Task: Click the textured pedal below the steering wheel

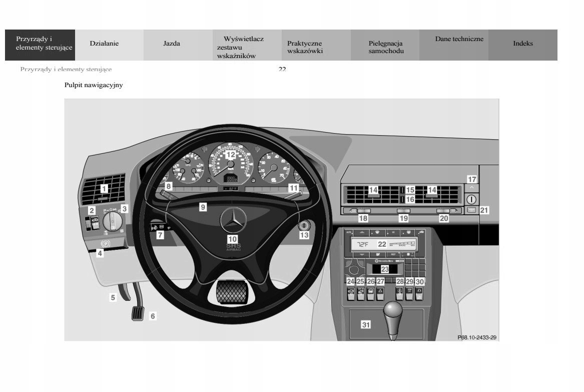Action: point(231,292)
